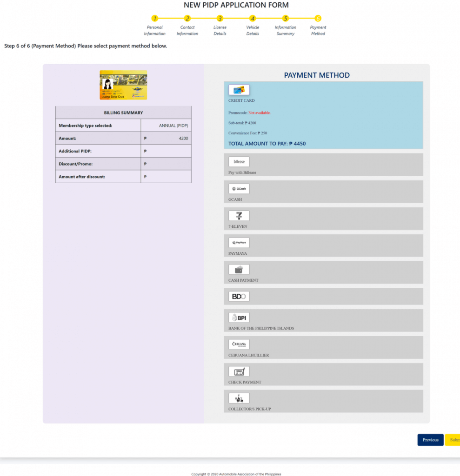
Task: Return to step 4 Vehicle Details
Action: coord(253,19)
